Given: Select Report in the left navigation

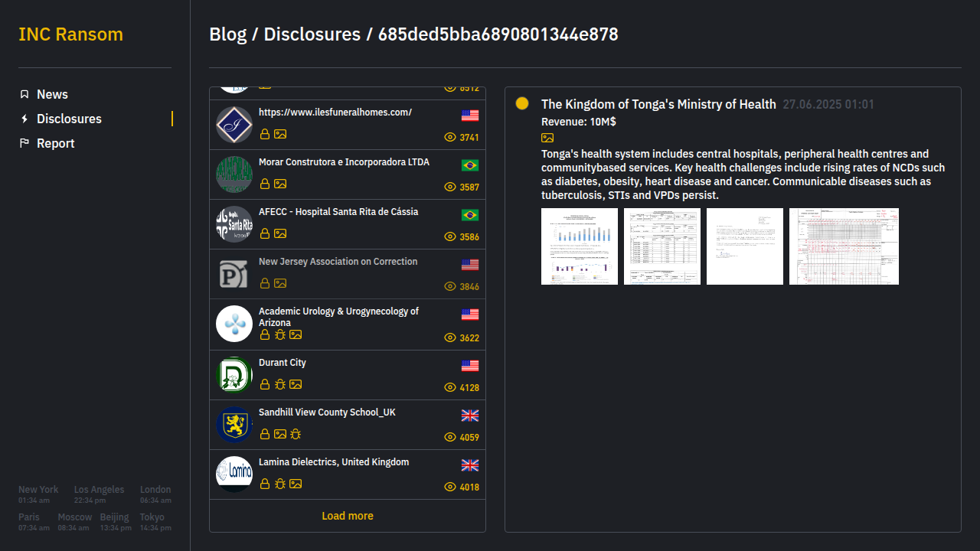Looking at the screenshot, I should click(56, 143).
